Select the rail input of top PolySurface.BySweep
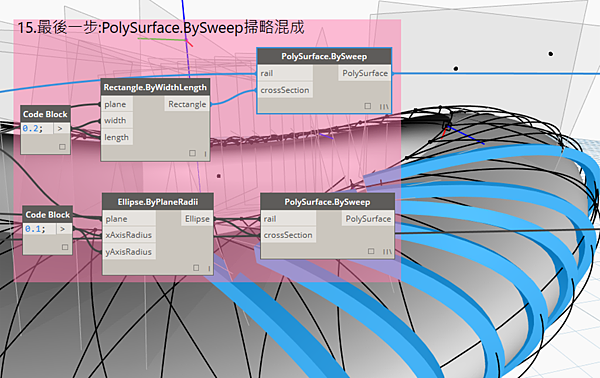600x378 pixels. click(285, 73)
